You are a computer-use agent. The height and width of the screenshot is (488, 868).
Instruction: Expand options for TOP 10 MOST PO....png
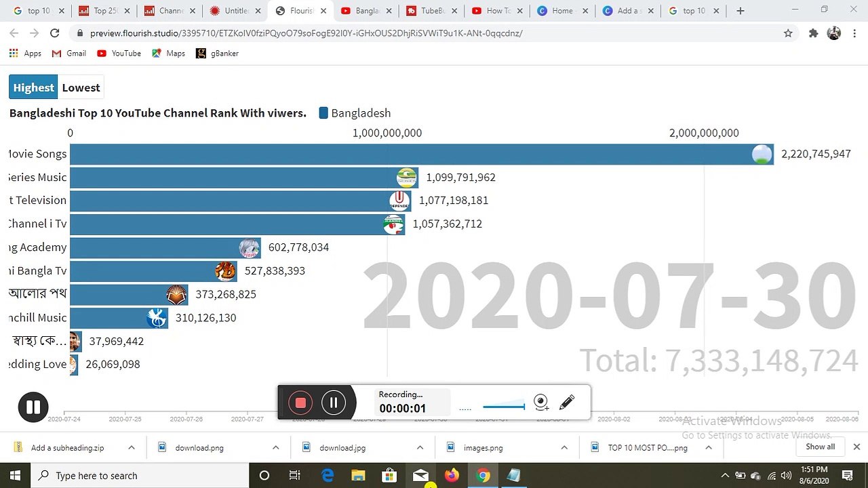[709, 447]
